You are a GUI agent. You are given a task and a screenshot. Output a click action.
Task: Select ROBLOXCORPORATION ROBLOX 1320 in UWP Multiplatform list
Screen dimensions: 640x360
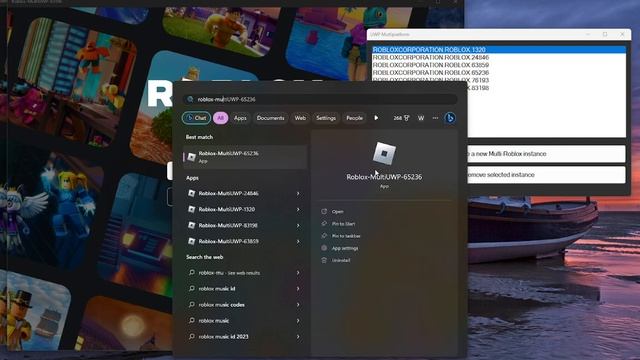click(x=499, y=49)
